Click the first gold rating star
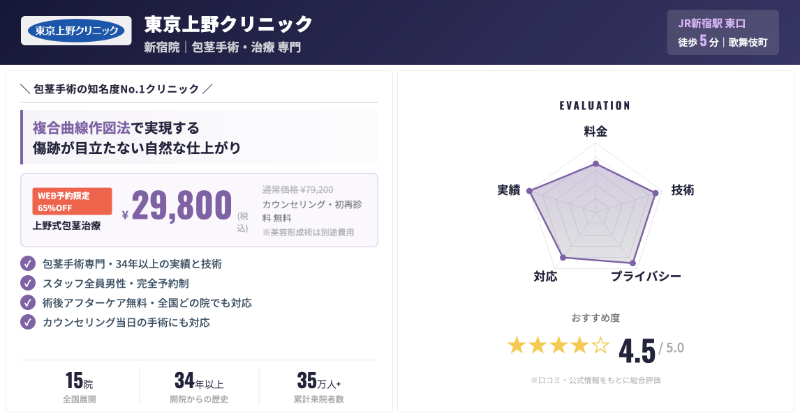 click(517, 346)
